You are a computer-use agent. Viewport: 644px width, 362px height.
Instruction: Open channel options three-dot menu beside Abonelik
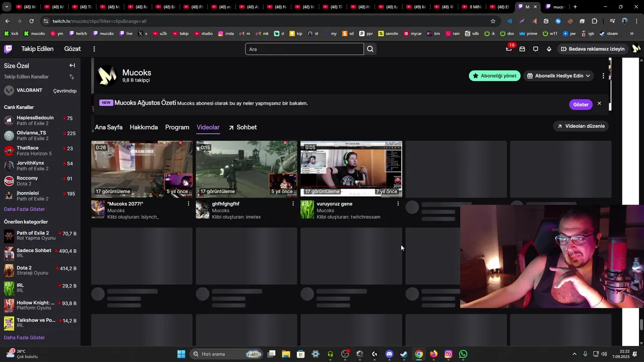(603, 76)
